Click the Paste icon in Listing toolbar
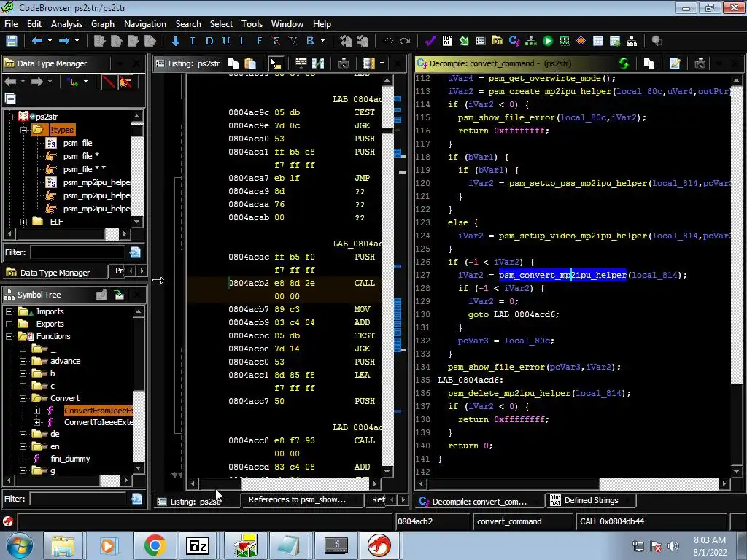This screenshot has height=560, width=747. tap(250, 63)
